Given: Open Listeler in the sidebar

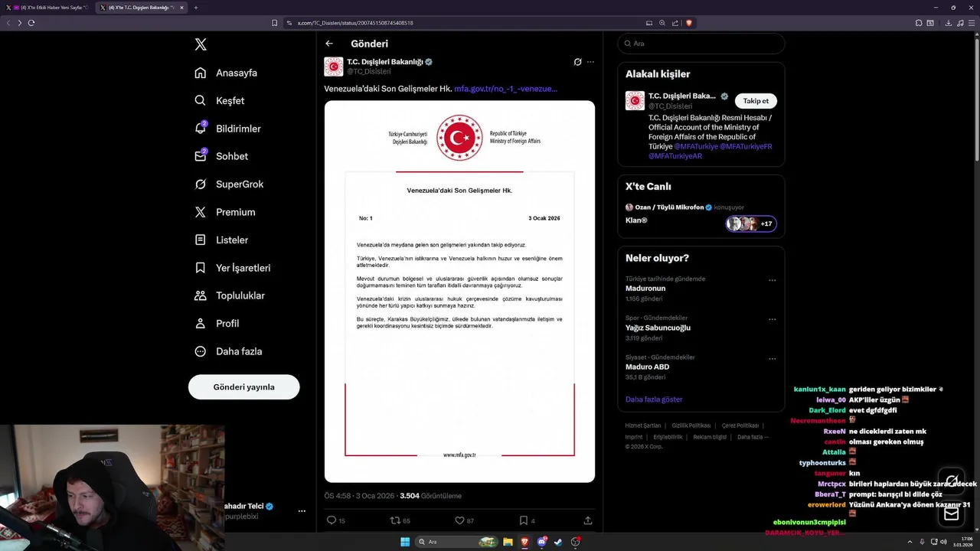Looking at the screenshot, I should pos(221,240).
